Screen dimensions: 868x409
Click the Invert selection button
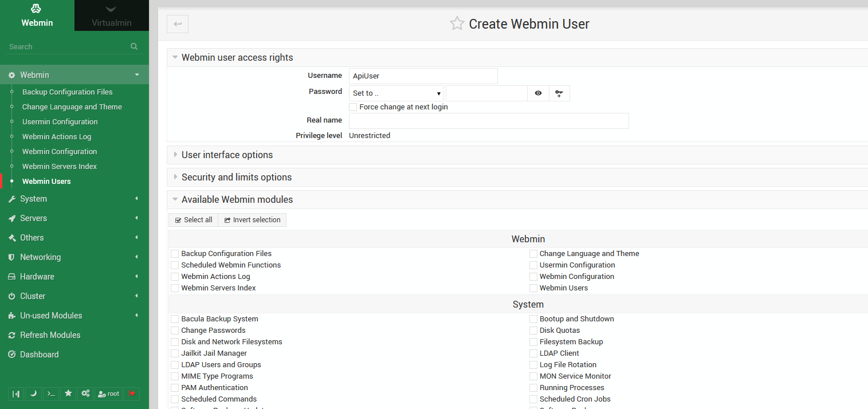coord(252,220)
